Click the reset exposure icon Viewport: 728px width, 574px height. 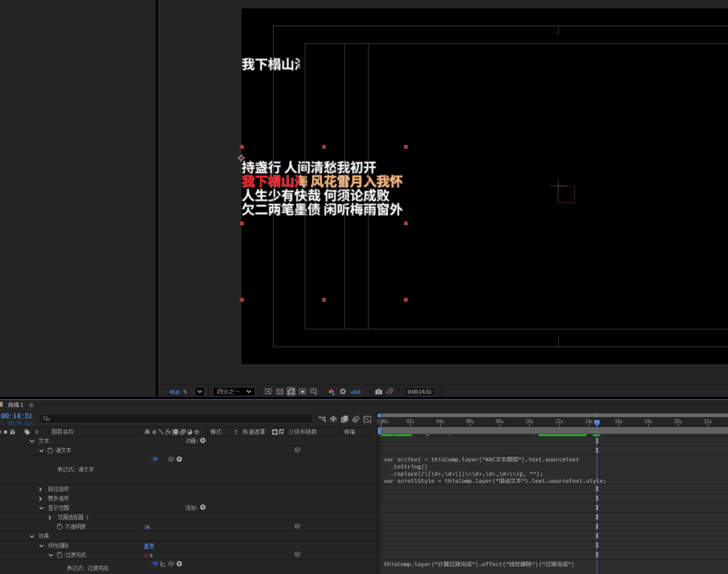point(343,391)
